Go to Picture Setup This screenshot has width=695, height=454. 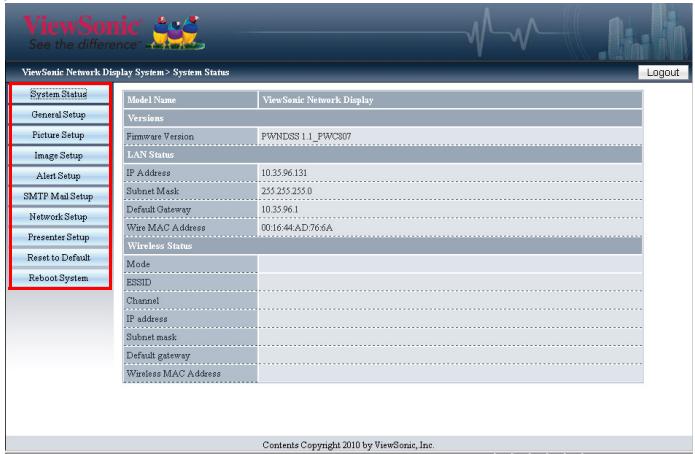[x=59, y=135]
